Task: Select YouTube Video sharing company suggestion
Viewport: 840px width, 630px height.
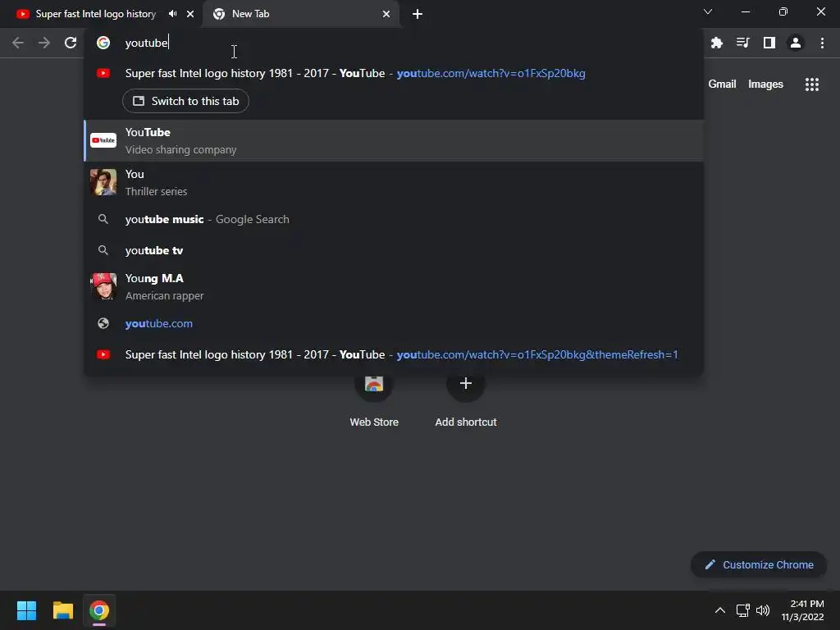Action: [x=394, y=140]
